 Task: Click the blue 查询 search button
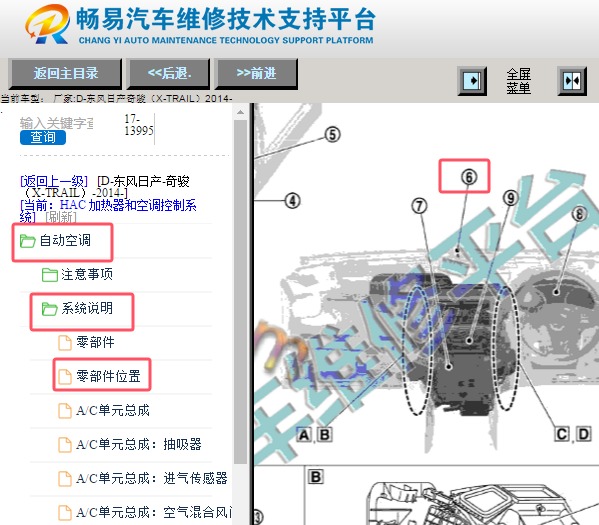pos(43,137)
